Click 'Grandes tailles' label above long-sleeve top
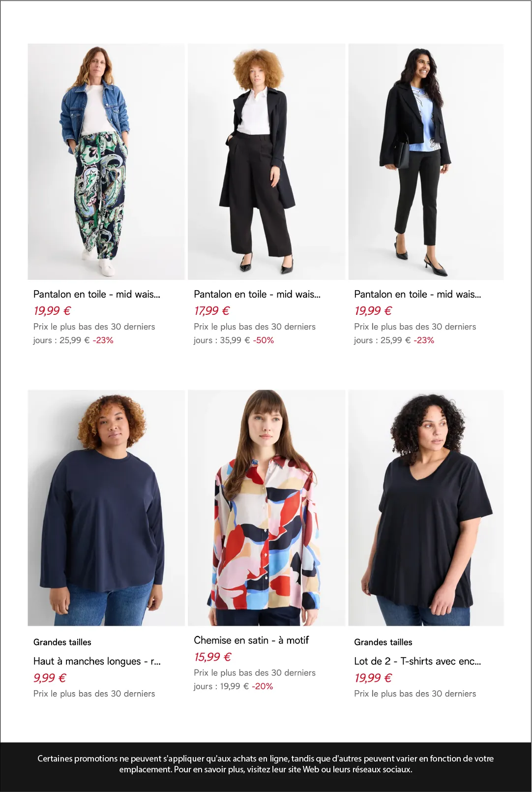 62,642
